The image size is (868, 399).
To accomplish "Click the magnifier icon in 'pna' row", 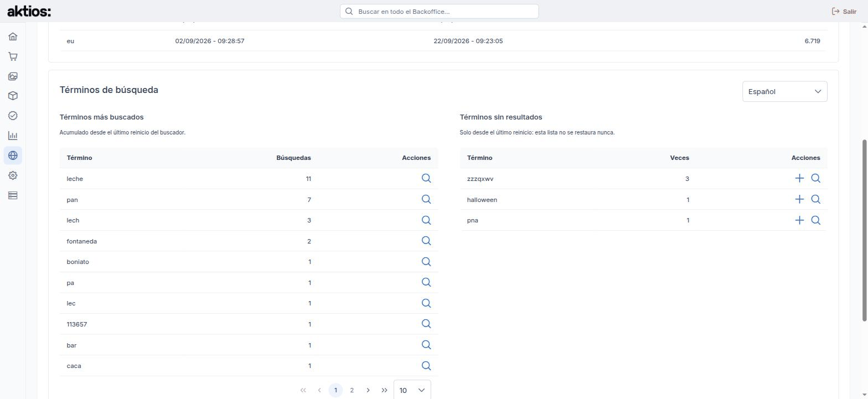I will [816, 220].
